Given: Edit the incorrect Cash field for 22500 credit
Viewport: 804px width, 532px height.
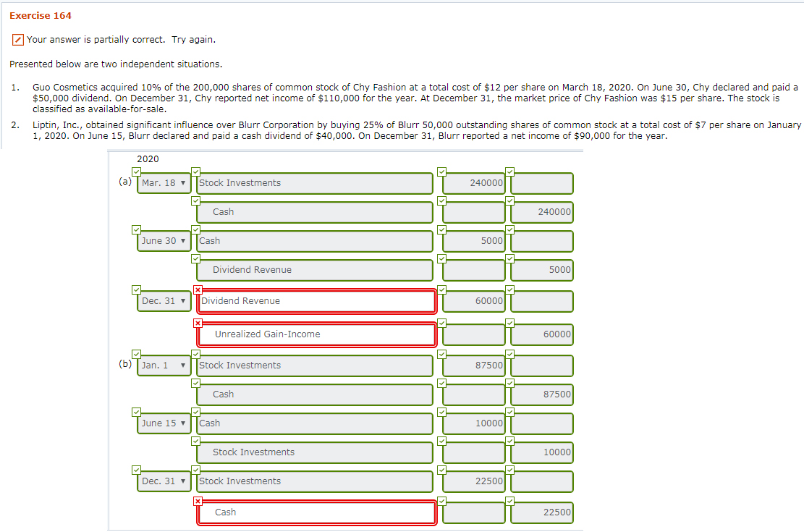Looking at the screenshot, I should (x=316, y=512).
